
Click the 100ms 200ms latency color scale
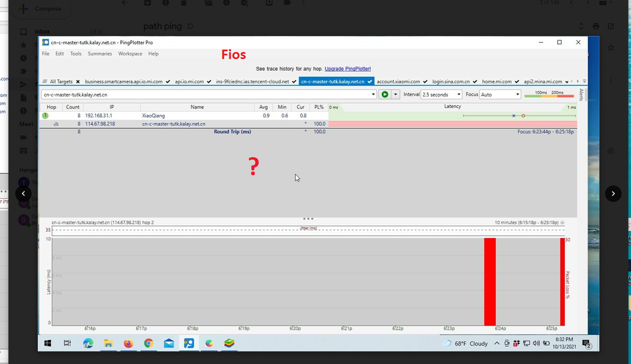549,95
